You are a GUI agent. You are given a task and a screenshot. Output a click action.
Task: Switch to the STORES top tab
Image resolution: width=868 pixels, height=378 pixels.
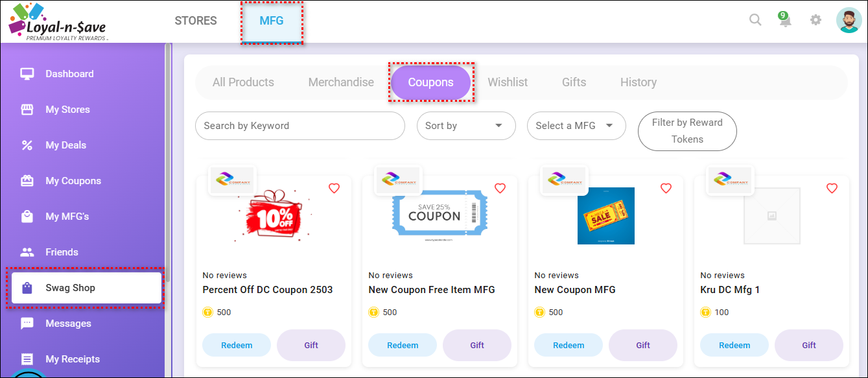196,21
